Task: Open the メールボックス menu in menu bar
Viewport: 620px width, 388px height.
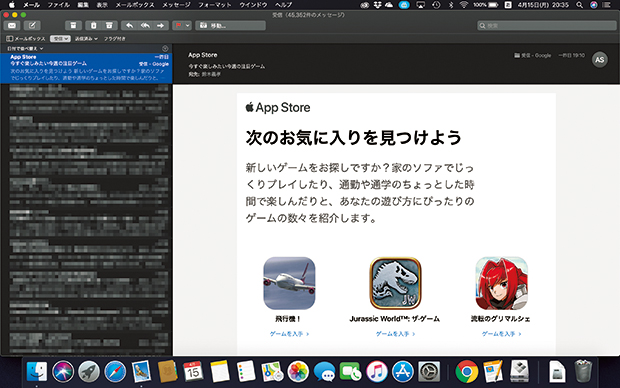Action: click(135, 5)
